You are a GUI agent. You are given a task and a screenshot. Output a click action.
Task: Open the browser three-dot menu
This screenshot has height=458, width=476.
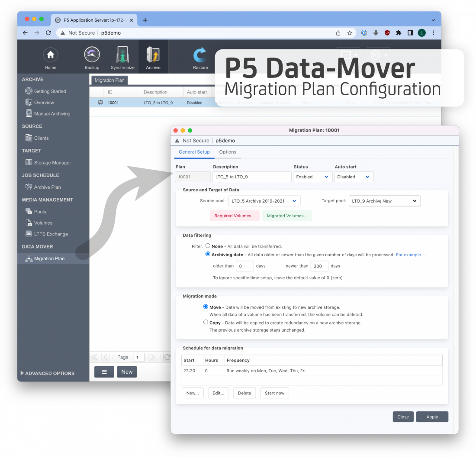433,33
